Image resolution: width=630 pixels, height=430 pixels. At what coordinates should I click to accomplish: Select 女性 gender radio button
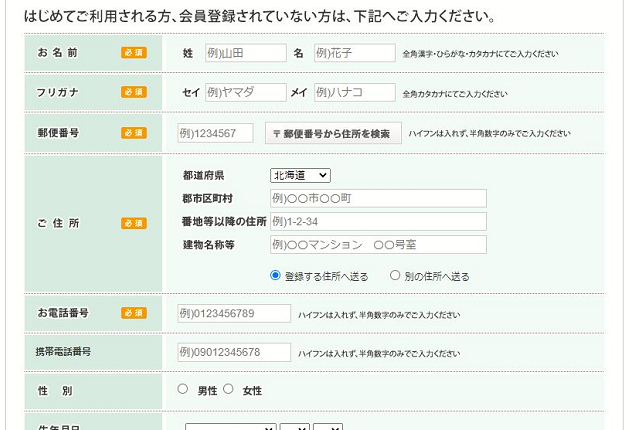tap(228, 390)
